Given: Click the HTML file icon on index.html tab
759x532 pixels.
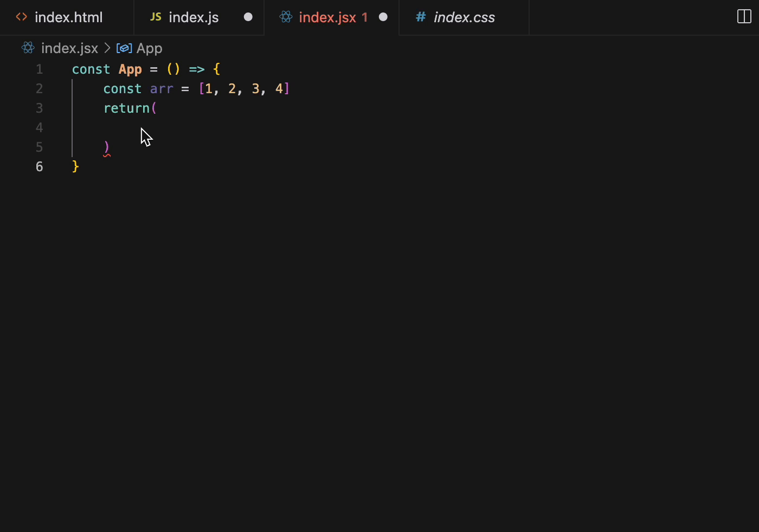Looking at the screenshot, I should 22,17.
